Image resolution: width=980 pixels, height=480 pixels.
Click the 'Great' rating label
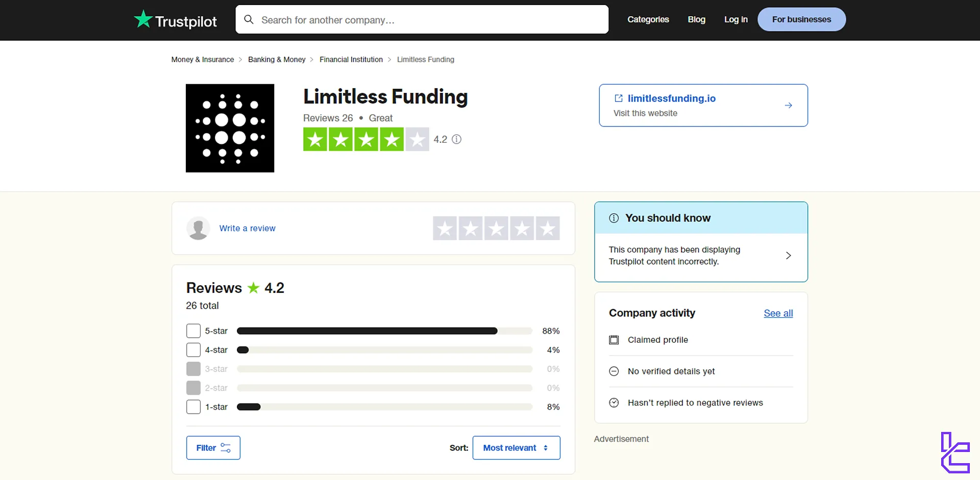(x=381, y=118)
